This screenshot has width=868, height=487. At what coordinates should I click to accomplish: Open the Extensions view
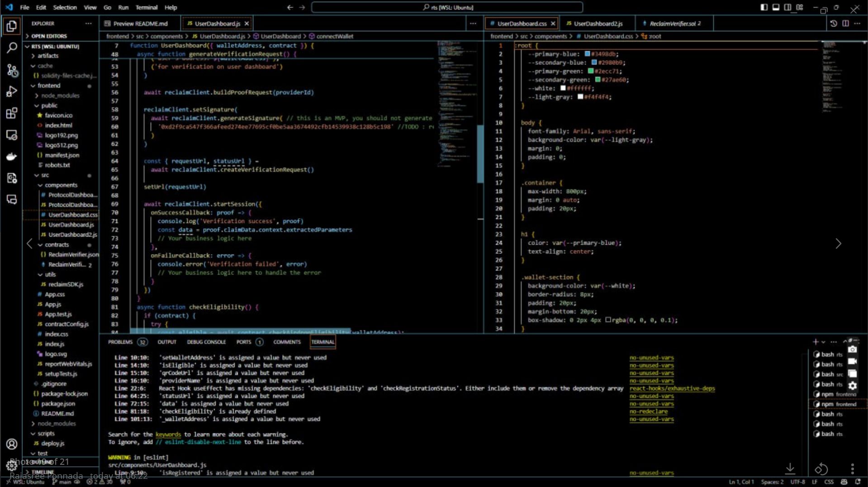click(12, 113)
